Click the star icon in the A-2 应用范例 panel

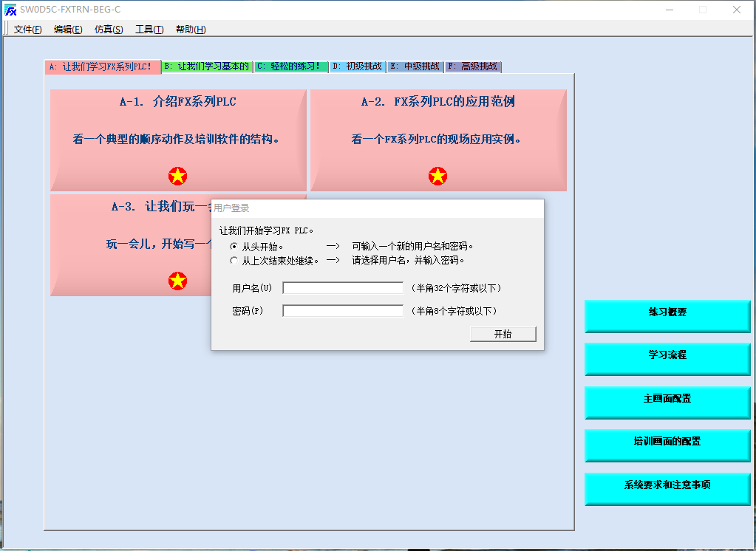click(437, 176)
